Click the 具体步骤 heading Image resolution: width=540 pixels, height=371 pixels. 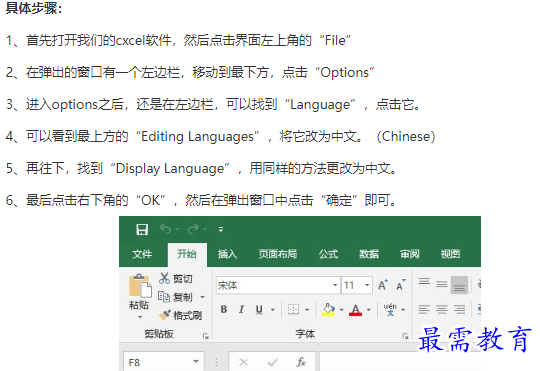point(33,8)
